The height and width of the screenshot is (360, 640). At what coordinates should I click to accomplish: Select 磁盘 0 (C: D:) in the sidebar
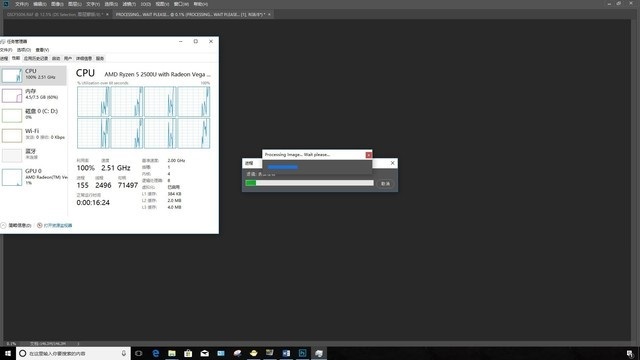(x=33, y=115)
